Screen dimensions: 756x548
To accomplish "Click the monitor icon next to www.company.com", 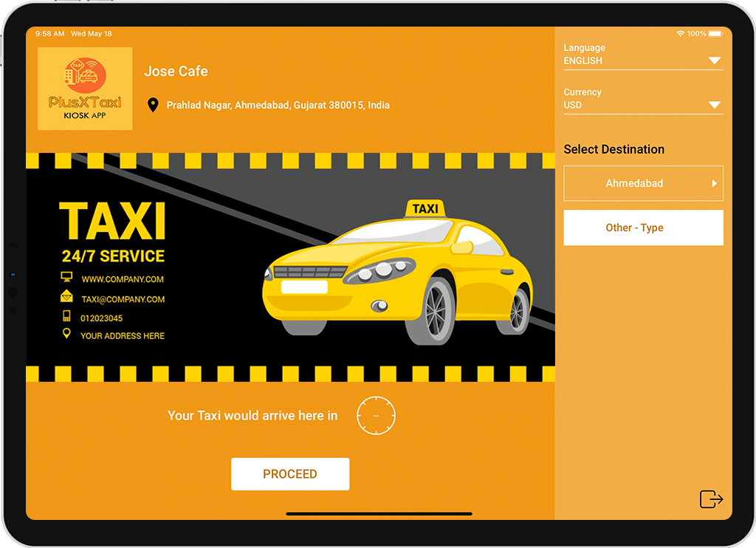I will (x=66, y=277).
